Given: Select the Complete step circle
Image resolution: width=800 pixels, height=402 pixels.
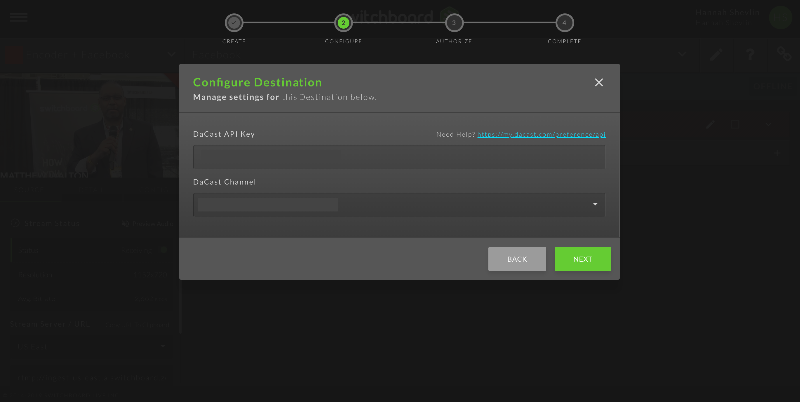Looking at the screenshot, I should 564,22.
